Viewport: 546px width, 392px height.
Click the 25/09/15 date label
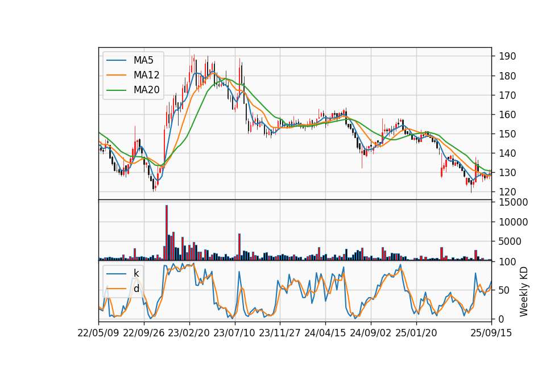[491, 333]
